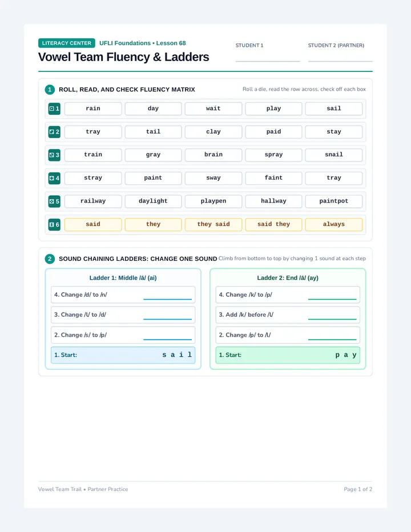Check off the word box 'sway'
Viewport: 411px width, 532px height.
tap(213, 178)
